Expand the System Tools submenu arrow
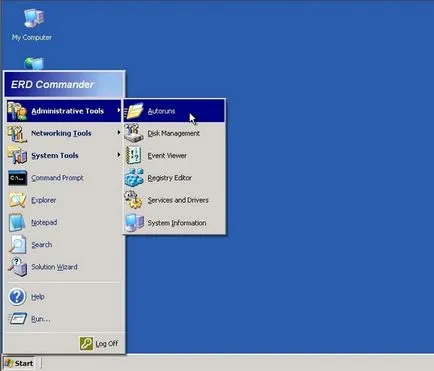The image size is (434, 371). [x=118, y=155]
